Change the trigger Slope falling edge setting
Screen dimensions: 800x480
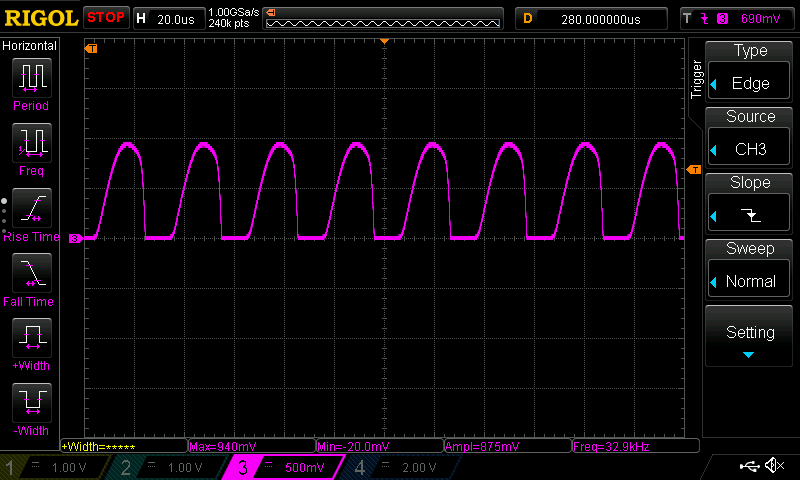tap(748, 203)
